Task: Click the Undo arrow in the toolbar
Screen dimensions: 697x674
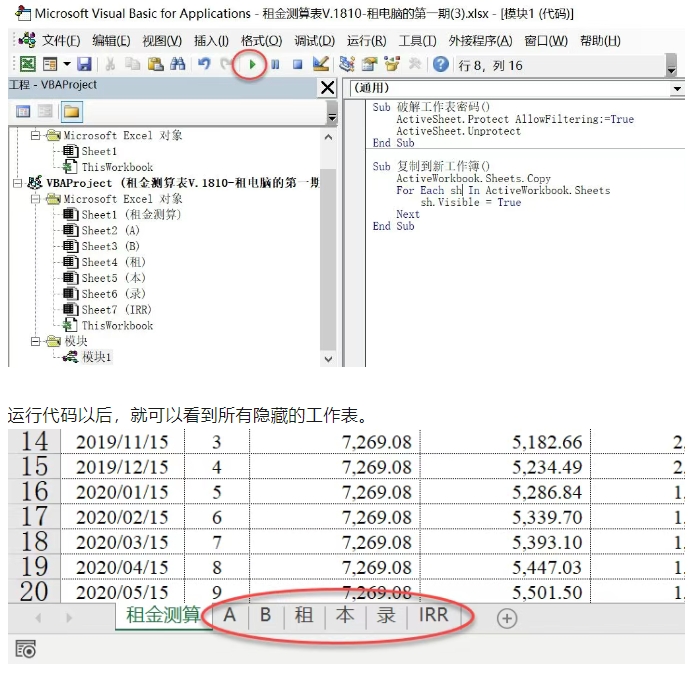Action: [204, 64]
